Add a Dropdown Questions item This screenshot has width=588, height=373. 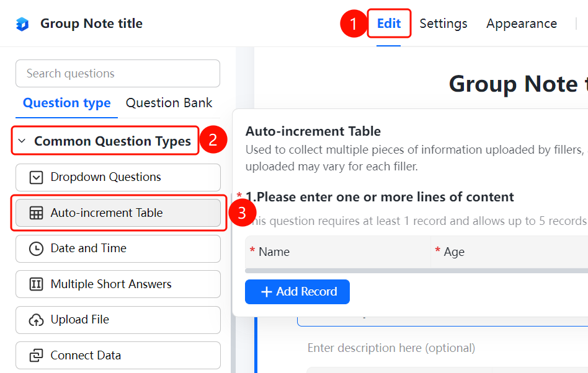[x=118, y=177]
